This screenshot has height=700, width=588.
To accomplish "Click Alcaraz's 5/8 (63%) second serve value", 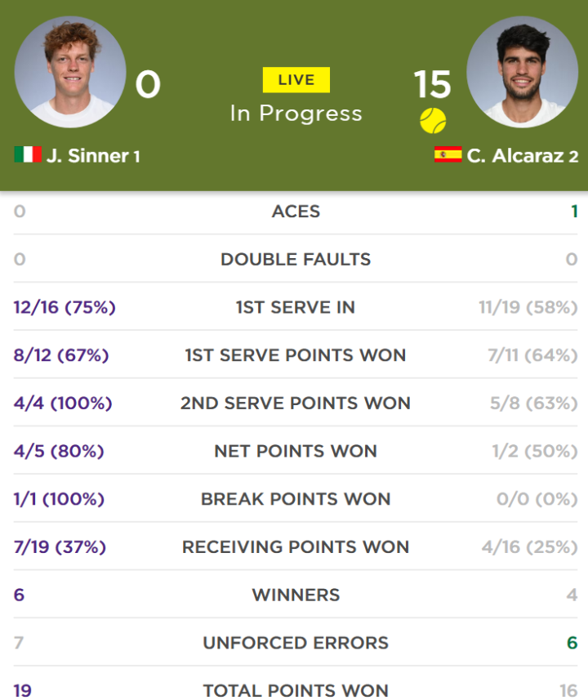I will [533, 404].
